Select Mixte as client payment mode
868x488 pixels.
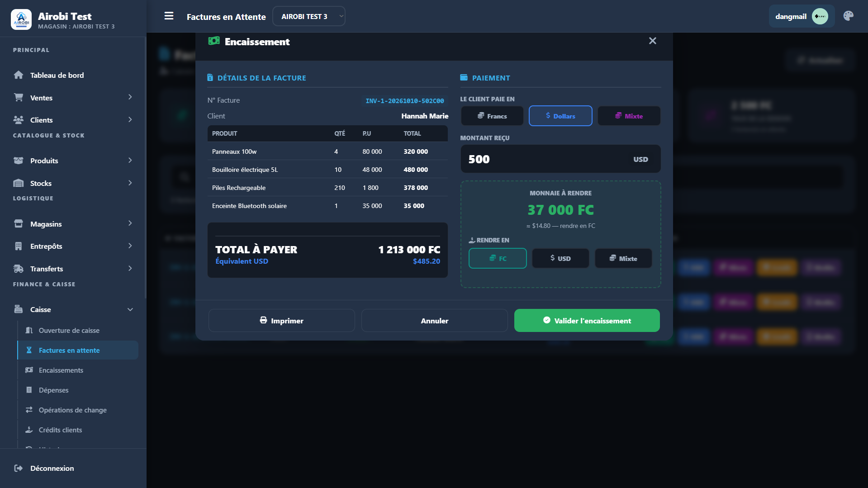(x=629, y=116)
